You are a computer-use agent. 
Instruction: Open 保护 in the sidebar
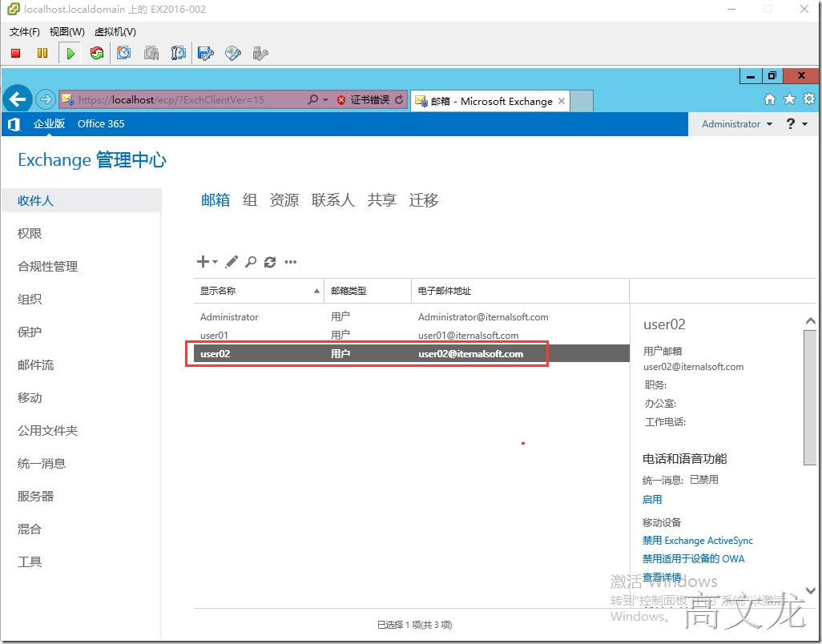point(30,332)
